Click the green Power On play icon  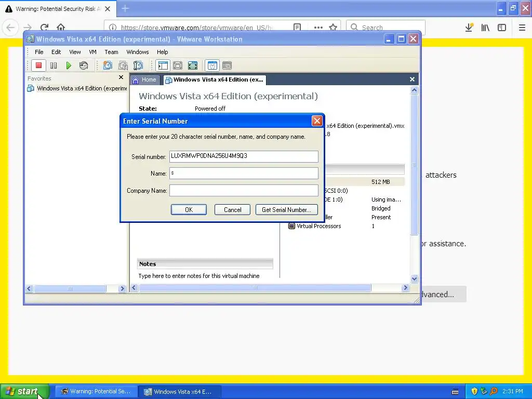[x=69, y=65]
